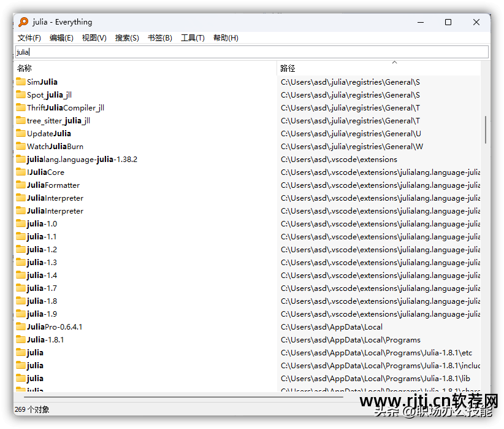Select the UpdateJulia result name
Viewport: 504px width, 429px height.
click(49, 134)
